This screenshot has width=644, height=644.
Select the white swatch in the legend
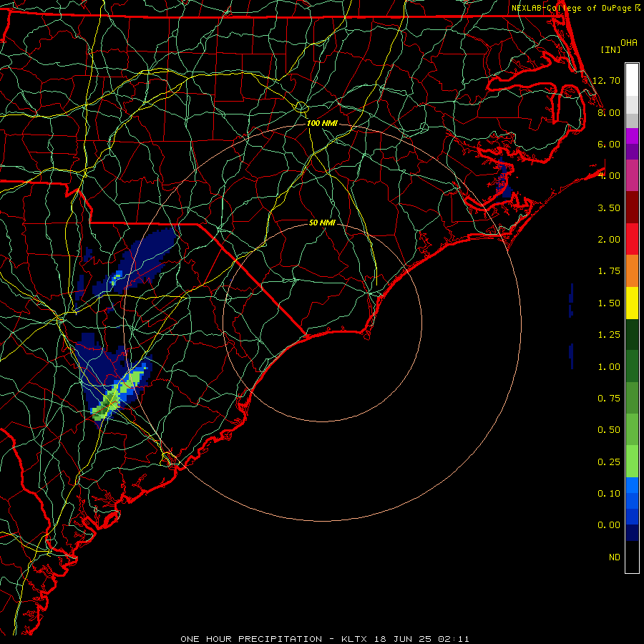click(x=632, y=80)
